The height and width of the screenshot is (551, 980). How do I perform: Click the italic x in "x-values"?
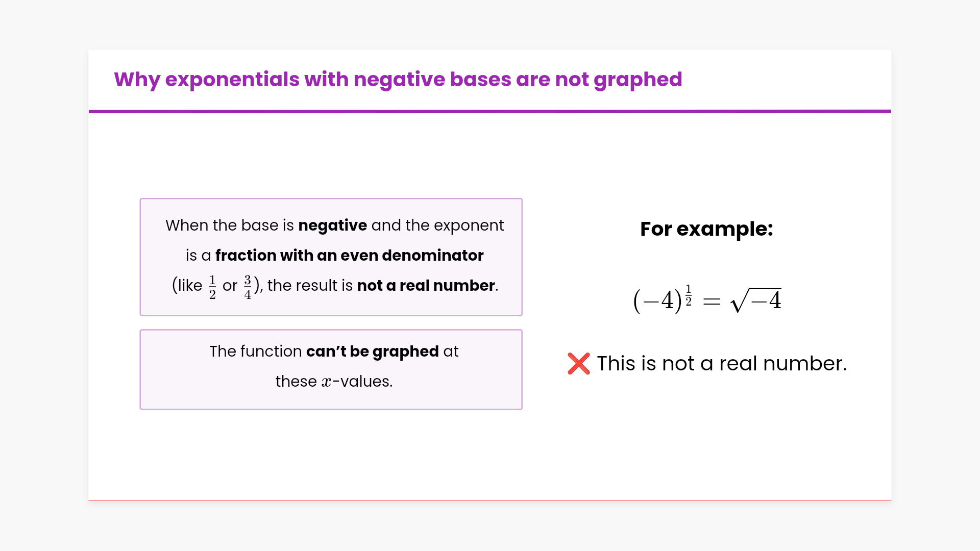(326, 382)
